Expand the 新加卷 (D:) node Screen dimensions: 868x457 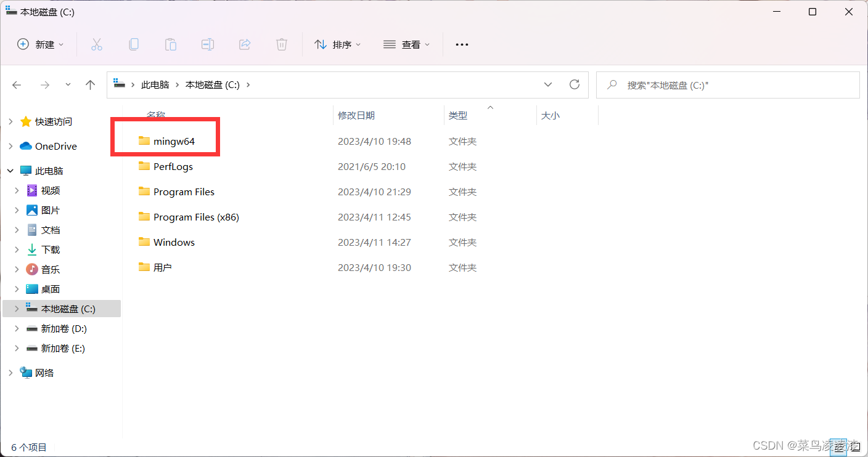coord(17,329)
